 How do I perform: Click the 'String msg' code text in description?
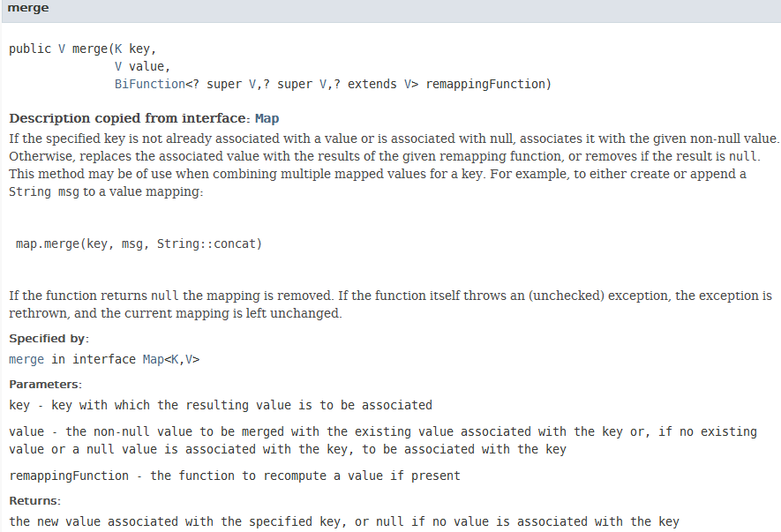click(44, 191)
